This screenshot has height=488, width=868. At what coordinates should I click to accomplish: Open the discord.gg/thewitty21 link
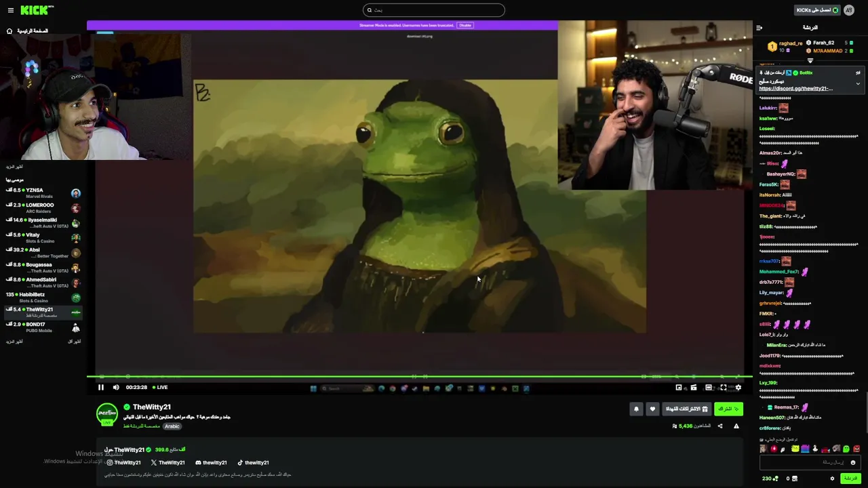point(795,89)
